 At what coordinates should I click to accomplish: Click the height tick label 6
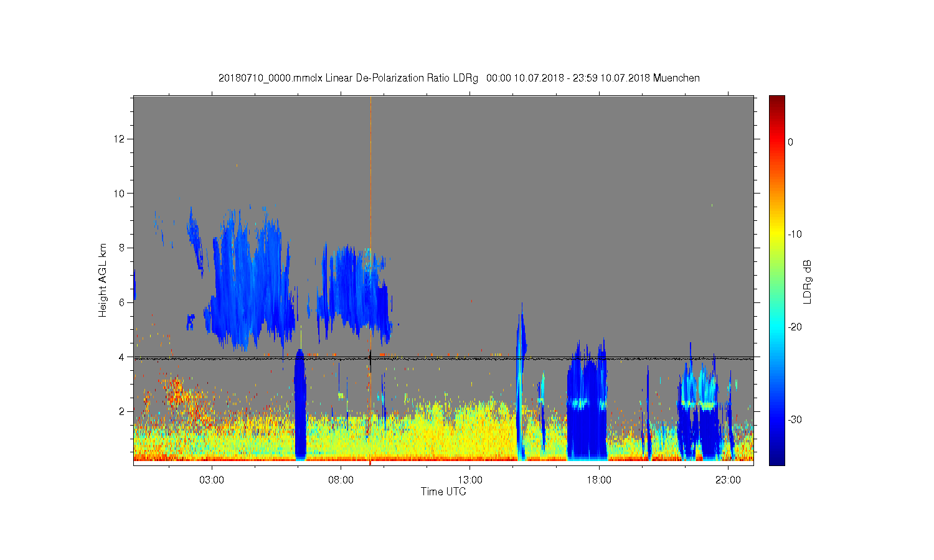click(123, 302)
